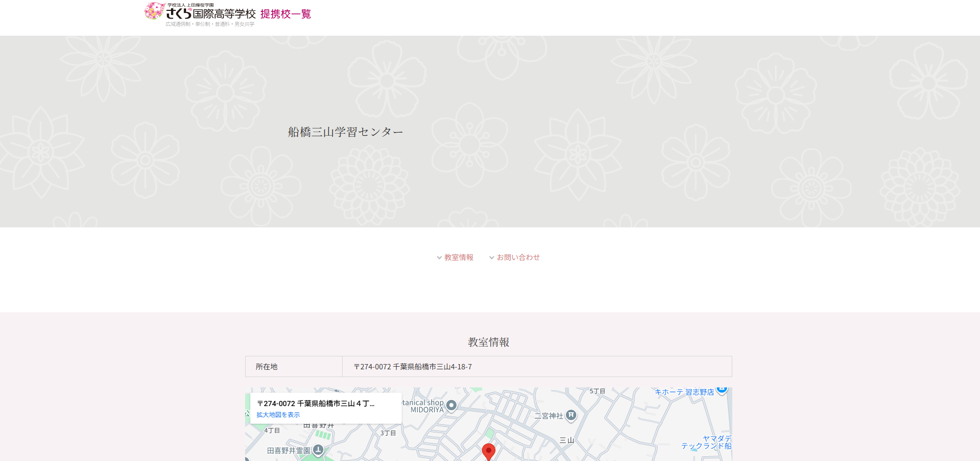The image size is (980, 461).
Task: Click the red location pin on map
Action: pos(488,451)
